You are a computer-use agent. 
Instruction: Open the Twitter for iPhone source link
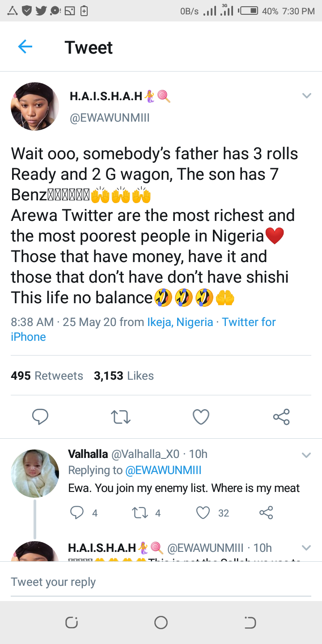tap(249, 322)
